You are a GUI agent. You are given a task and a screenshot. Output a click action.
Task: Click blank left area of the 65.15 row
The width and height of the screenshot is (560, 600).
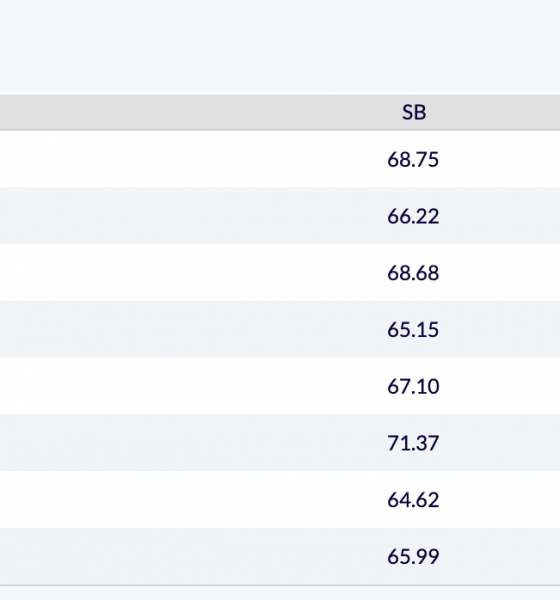pyautogui.click(x=172, y=329)
